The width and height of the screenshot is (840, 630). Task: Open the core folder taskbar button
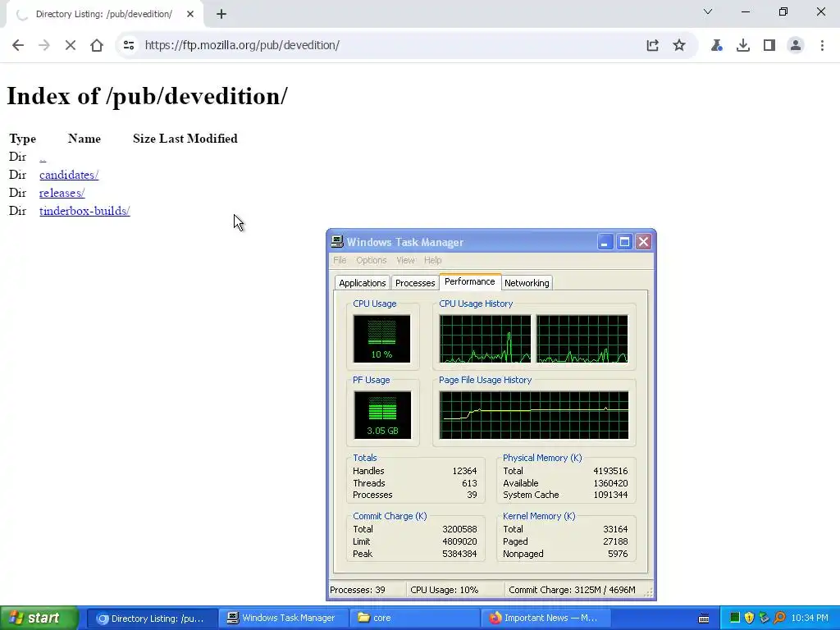414,619
